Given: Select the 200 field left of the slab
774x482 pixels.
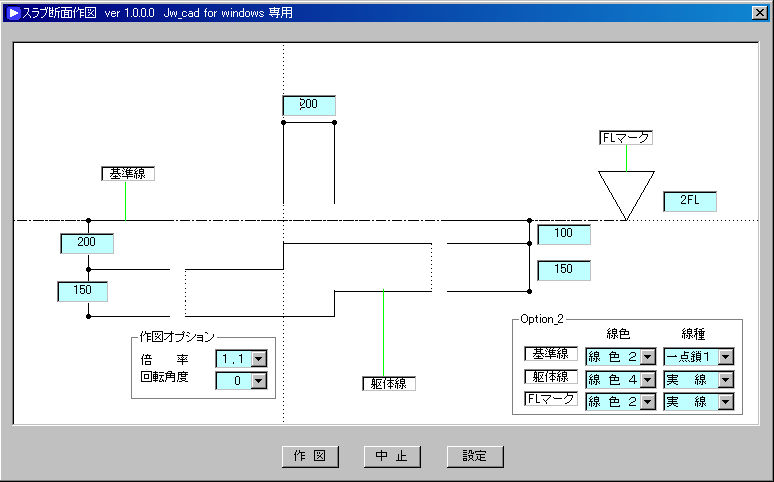Looking at the screenshot, I should click(x=87, y=243).
